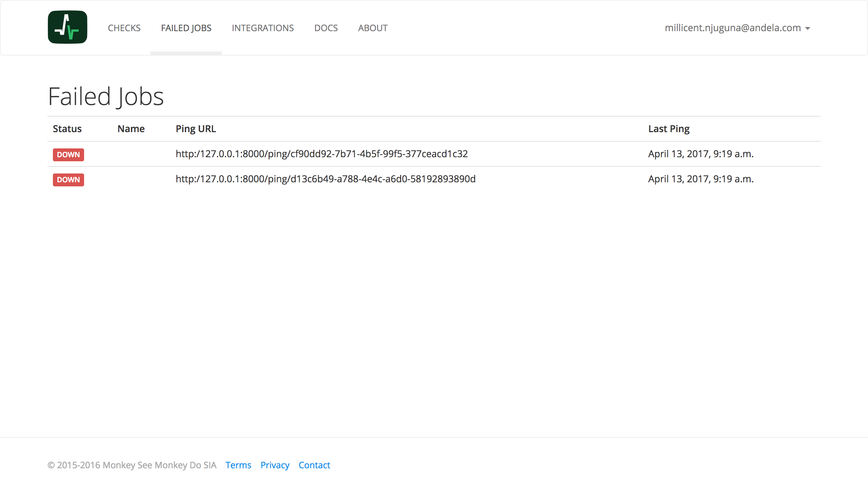
Task: Open the Terms link in the footer
Action: (x=238, y=465)
